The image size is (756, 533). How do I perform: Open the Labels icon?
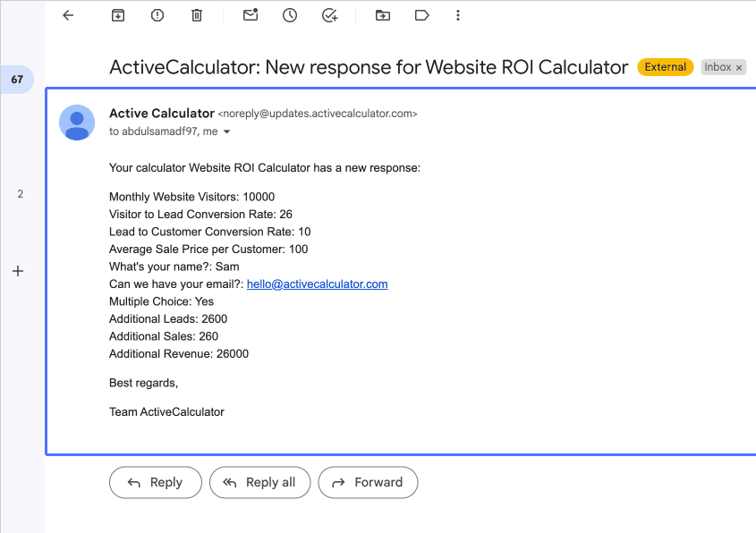click(422, 15)
